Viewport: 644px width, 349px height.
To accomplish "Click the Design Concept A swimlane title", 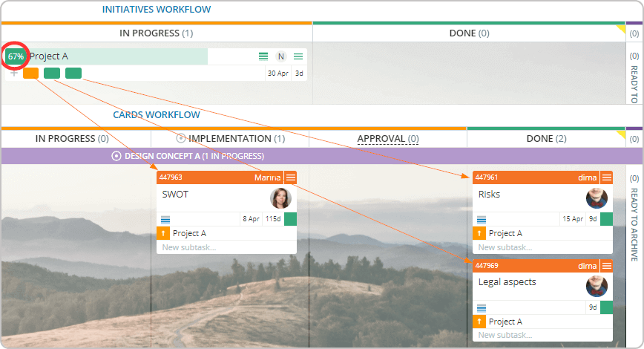I will tap(194, 156).
